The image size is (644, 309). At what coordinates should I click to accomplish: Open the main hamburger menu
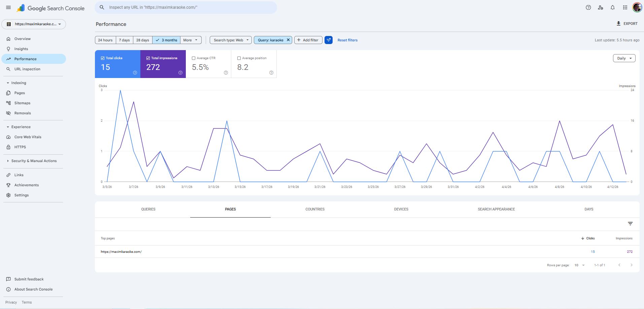pos(8,7)
